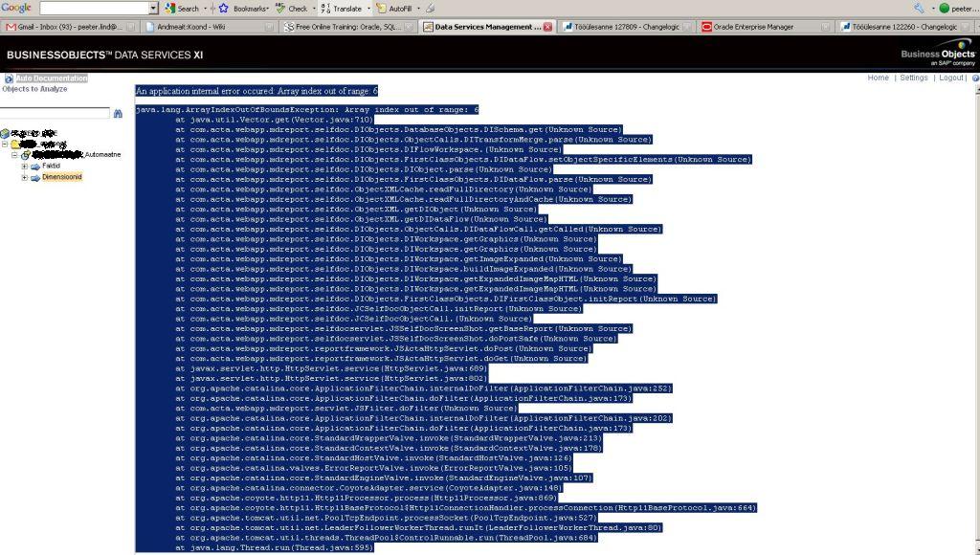
Task: Click the Auto Documentation module icon
Action: 9,78
